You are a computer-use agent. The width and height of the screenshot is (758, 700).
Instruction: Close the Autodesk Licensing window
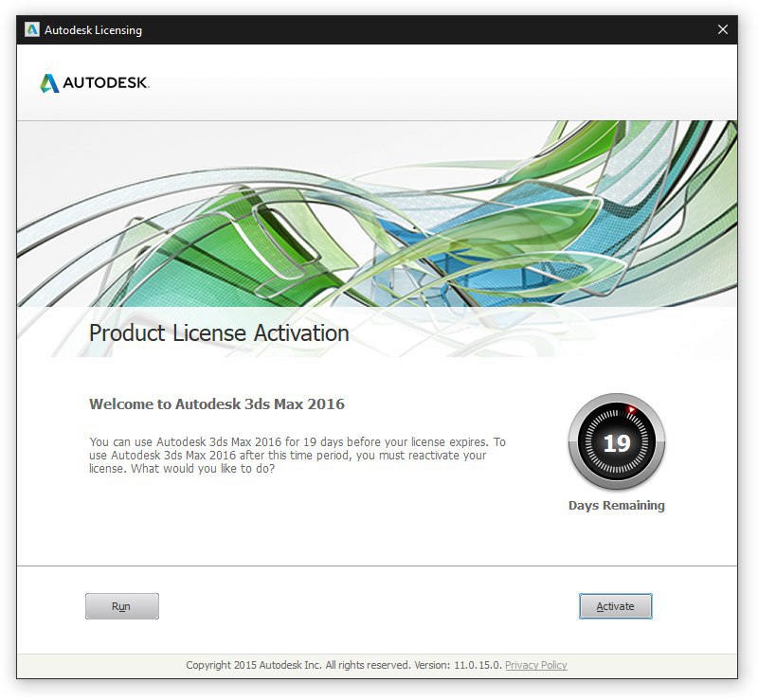[723, 30]
